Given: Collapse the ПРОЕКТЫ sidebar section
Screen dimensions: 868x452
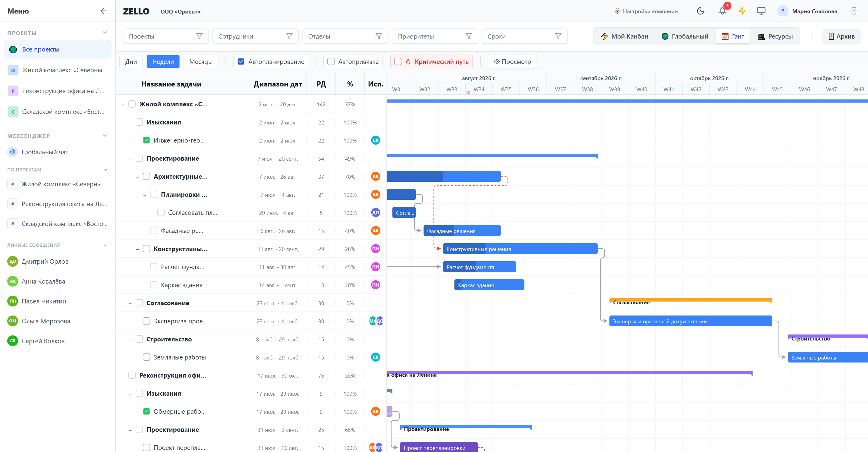Looking at the screenshot, I should click(105, 33).
